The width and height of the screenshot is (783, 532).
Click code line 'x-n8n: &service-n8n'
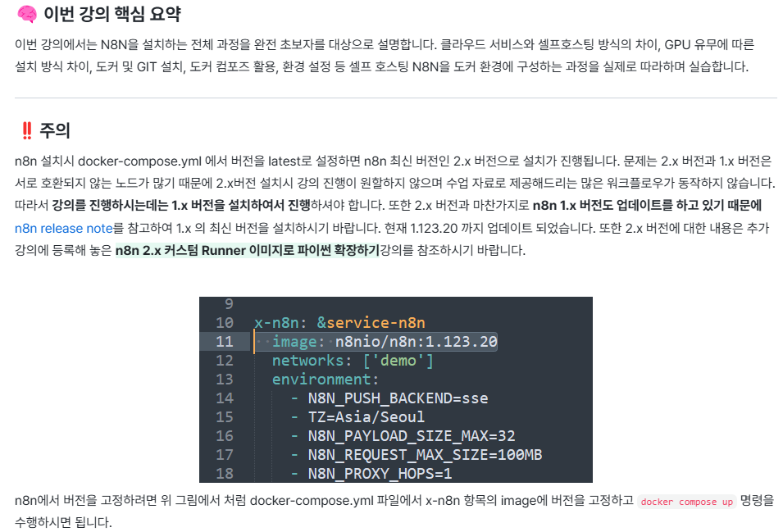(x=339, y=322)
